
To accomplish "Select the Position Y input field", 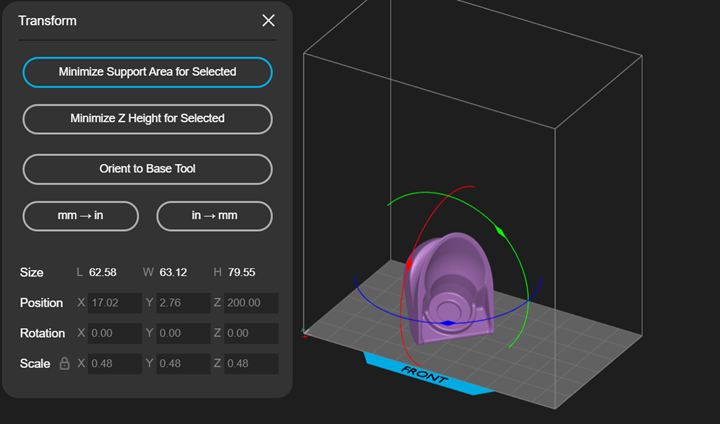I will (182, 303).
